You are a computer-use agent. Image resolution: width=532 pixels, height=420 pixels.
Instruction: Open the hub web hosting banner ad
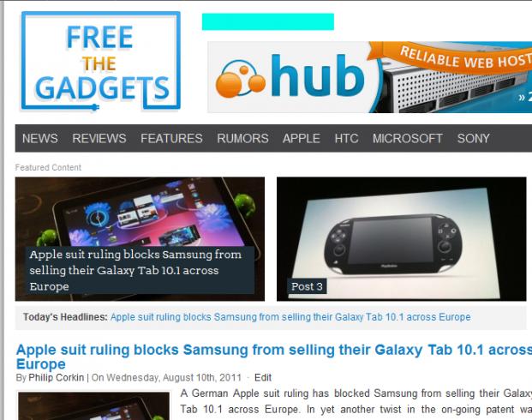[x=369, y=77]
